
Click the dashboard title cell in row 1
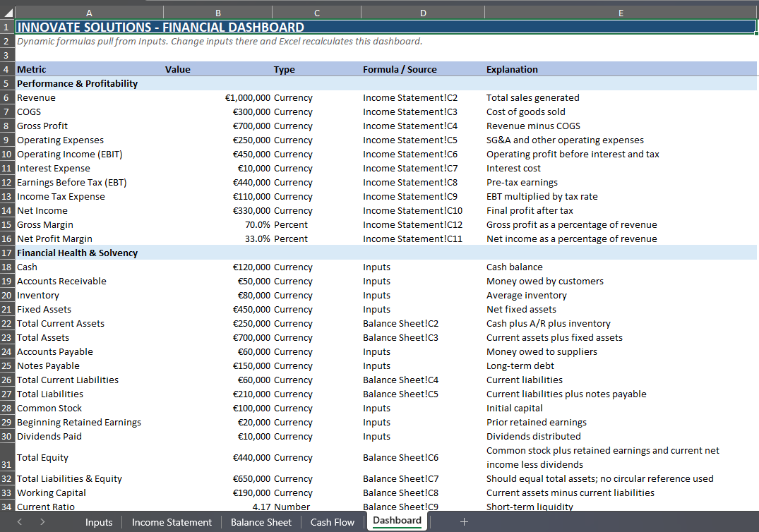[x=160, y=28]
